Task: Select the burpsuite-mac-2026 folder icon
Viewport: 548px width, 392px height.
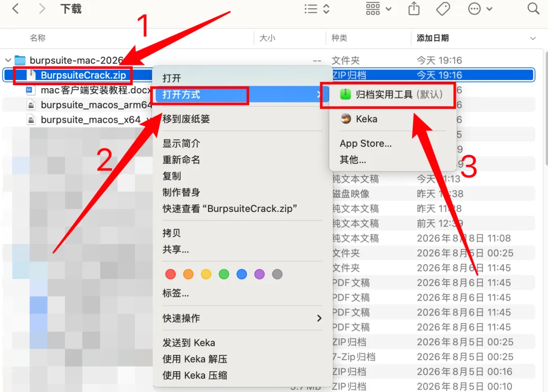Action: pyautogui.click(x=20, y=60)
